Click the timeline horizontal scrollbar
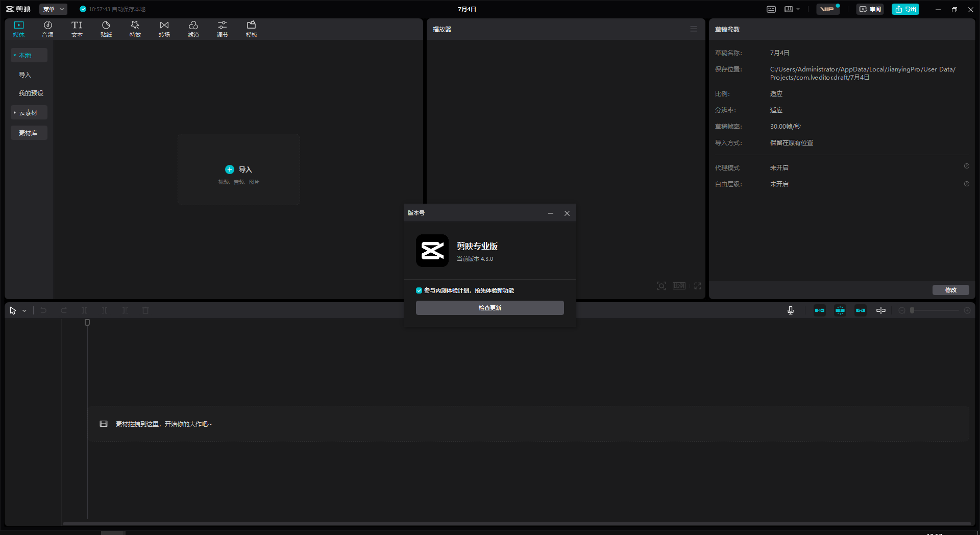Viewport: 980px width, 535px height. (x=517, y=523)
